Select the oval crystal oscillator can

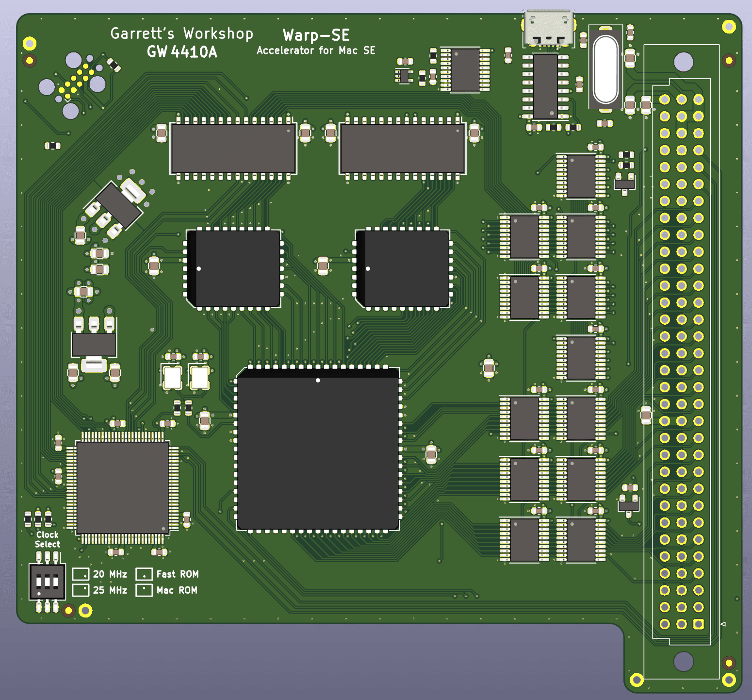[x=606, y=69]
